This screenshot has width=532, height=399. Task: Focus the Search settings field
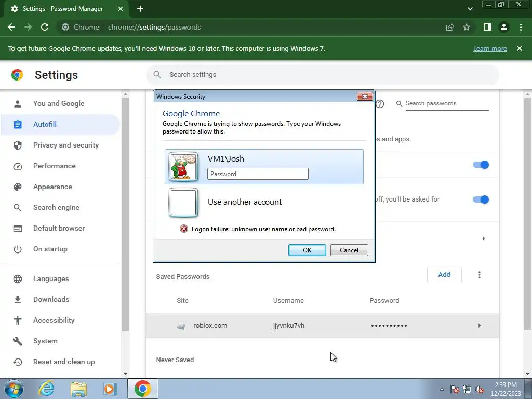(x=322, y=75)
